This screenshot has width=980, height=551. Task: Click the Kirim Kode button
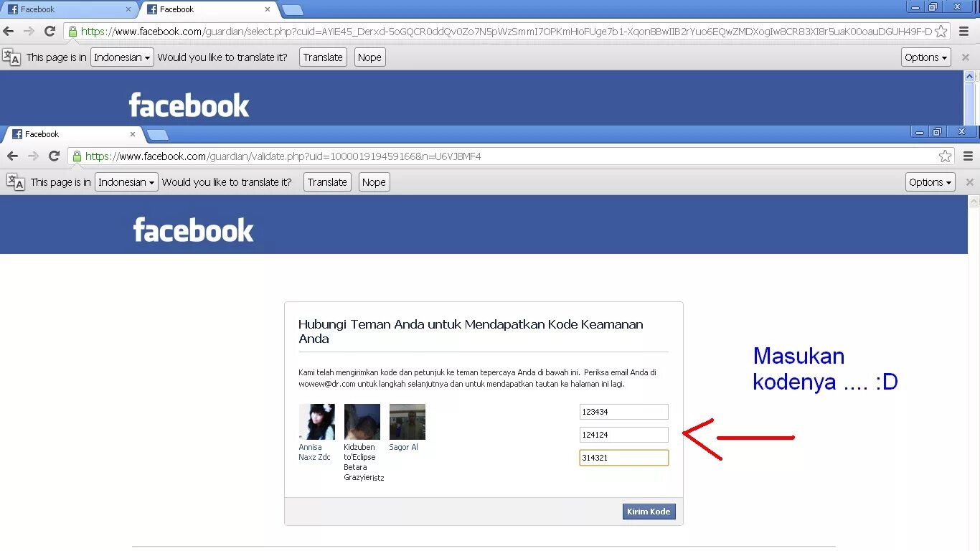(x=649, y=512)
